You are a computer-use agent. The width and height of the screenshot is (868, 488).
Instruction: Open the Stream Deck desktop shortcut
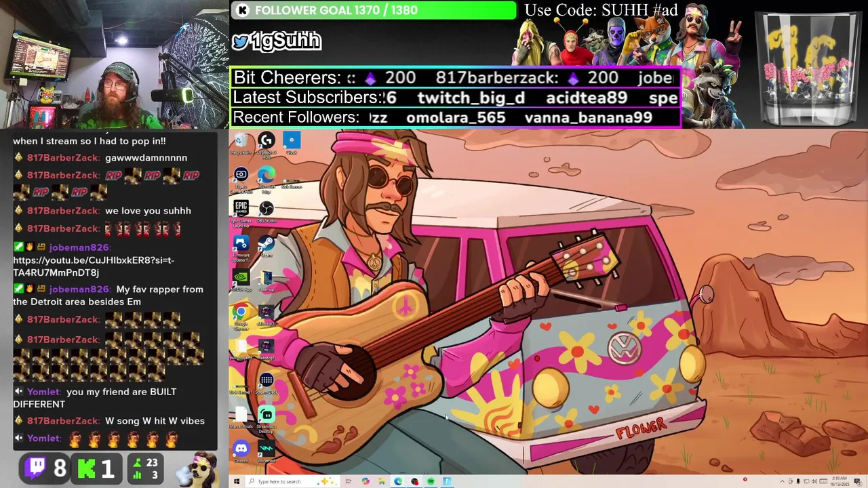[x=267, y=383]
